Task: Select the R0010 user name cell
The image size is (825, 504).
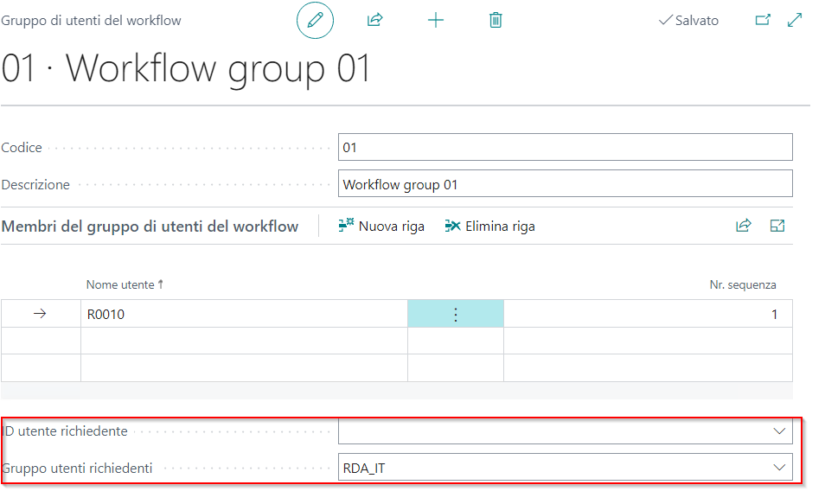Action: click(x=244, y=314)
